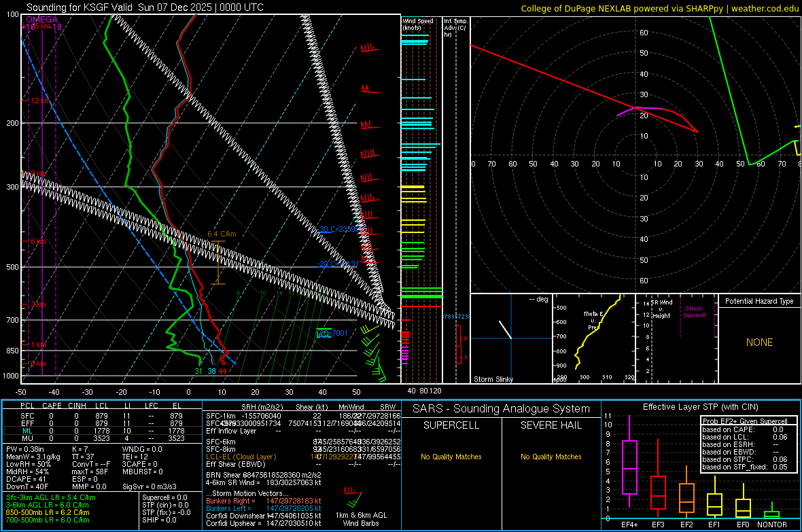Select the '6 km' height marker label
This screenshot has height=532, width=802.
(38, 241)
